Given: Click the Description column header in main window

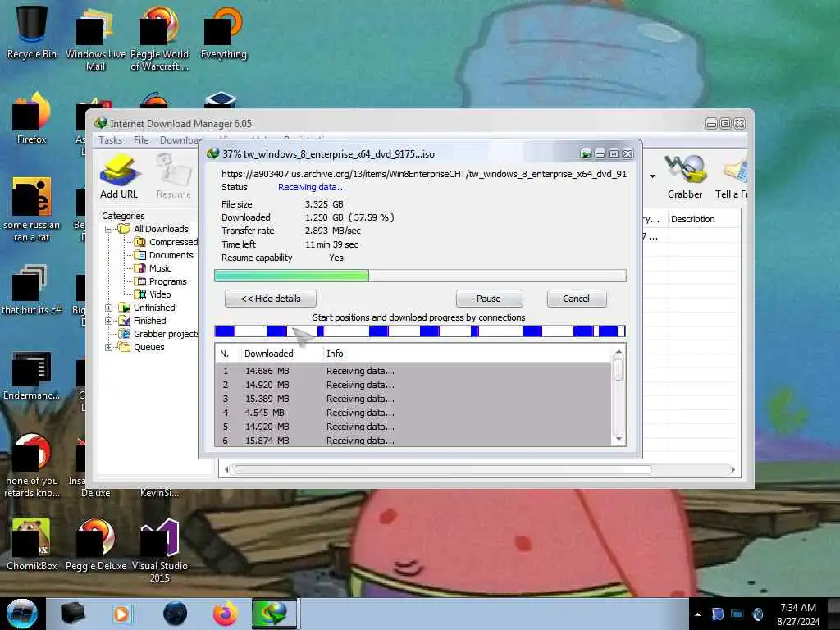Looking at the screenshot, I should tap(704, 219).
